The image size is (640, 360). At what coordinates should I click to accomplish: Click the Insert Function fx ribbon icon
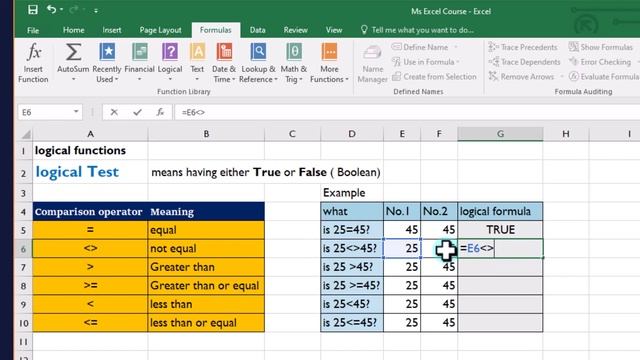[x=33, y=52]
